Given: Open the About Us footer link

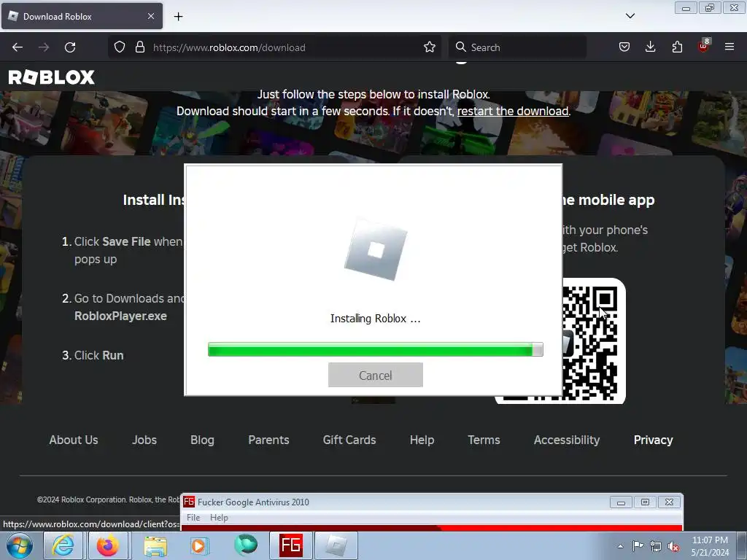Looking at the screenshot, I should [74, 440].
